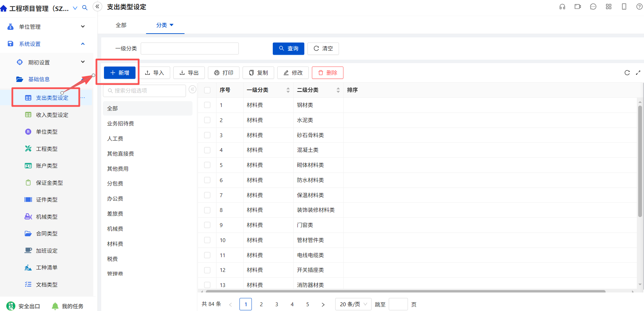Click the vertical table scrollbar

640,161
